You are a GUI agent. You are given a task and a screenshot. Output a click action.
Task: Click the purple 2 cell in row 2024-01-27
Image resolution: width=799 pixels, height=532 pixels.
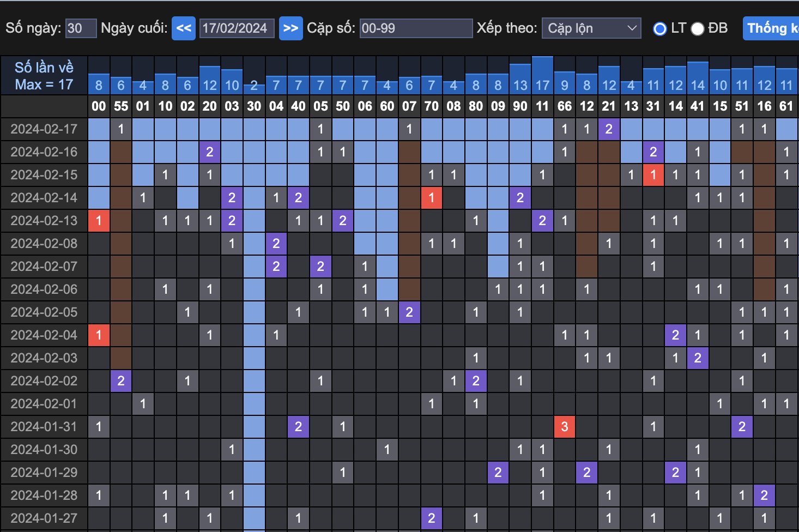(x=432, y=518)
